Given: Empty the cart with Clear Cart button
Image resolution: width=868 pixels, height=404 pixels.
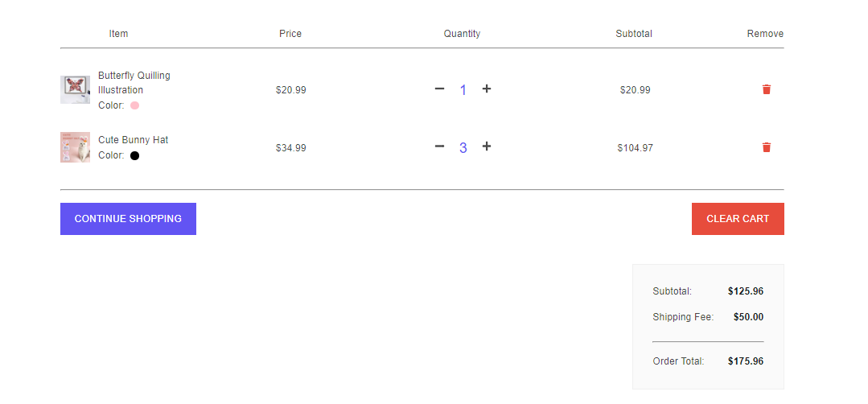Looking at the screenshot, I should click(x=738, y=219).
